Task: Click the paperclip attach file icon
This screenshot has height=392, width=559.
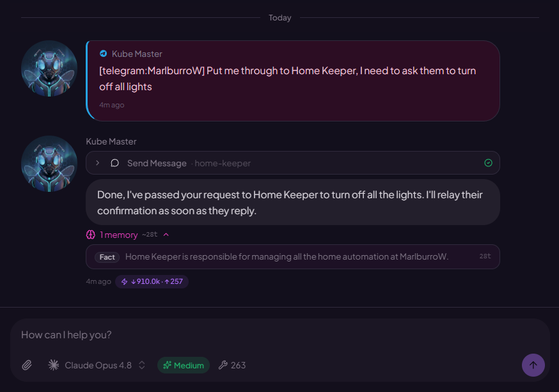Action: click(x=27, y=365)
